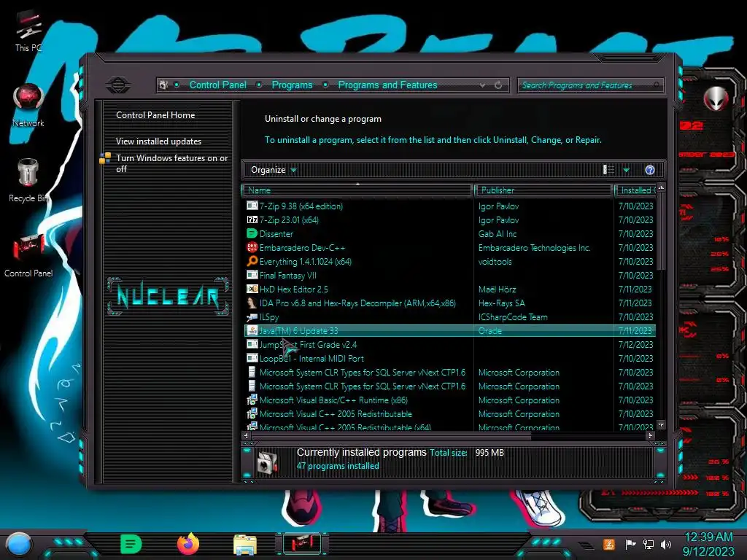Open the Recycle Bin desktop icon
The height and width of the screenshot is (560, 747).
(x=28, y=180)
